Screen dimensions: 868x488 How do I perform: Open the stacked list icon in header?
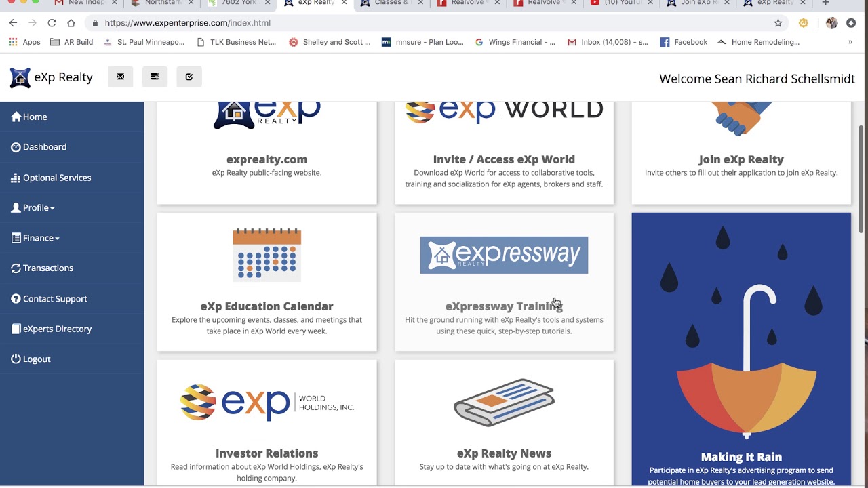click(x=155, y=77)
